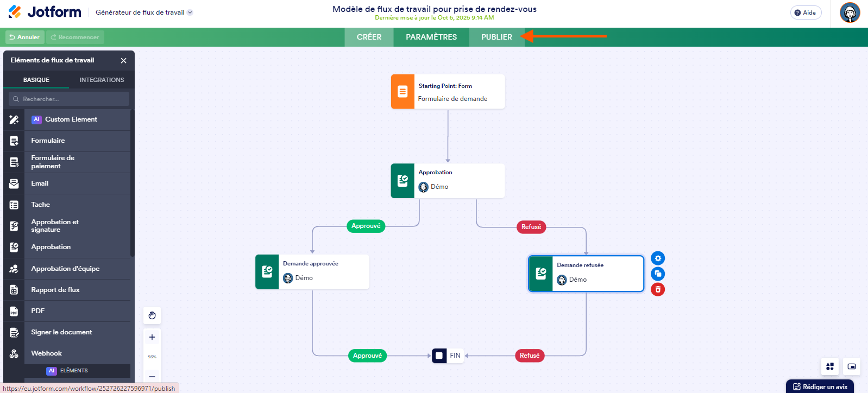The image size is (868, 393).
Task: Zoom out with the minus button
Action: [152, 376]
